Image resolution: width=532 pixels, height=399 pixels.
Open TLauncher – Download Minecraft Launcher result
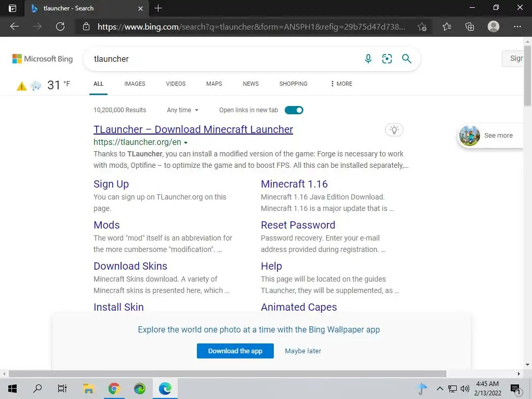coord(193,129)
